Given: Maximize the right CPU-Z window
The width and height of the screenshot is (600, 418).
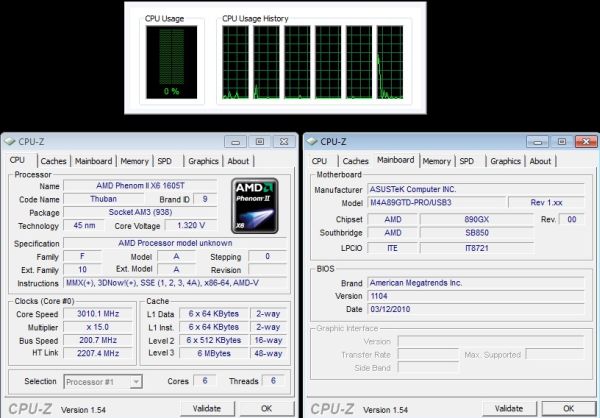Looking at the screenshot, I should [562, 142].
